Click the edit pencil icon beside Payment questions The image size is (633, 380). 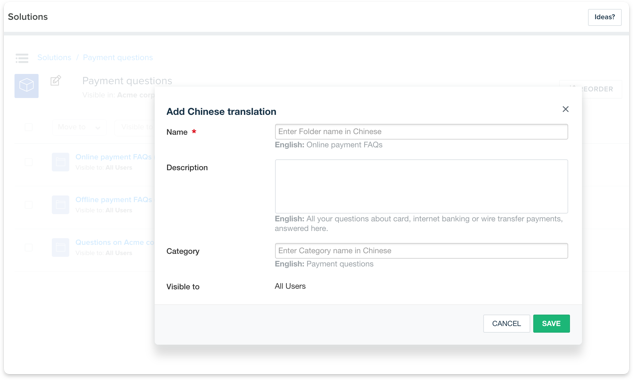coord(55,81)
